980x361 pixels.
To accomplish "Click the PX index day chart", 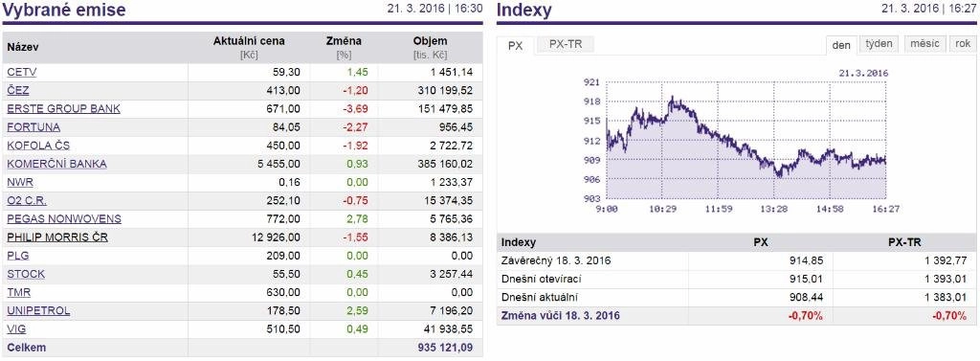I will coord(741,142).
